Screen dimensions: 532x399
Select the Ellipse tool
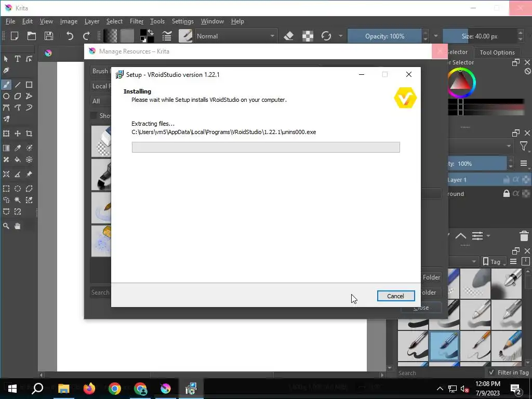6,96
